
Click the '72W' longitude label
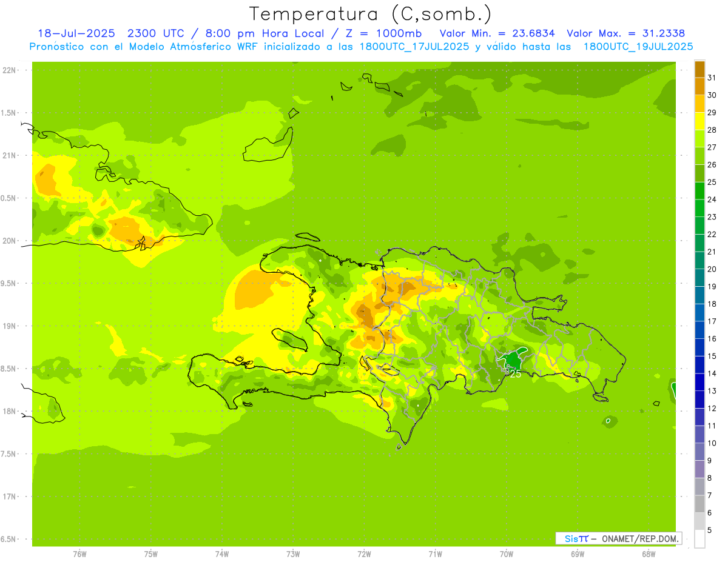point(364,554)
